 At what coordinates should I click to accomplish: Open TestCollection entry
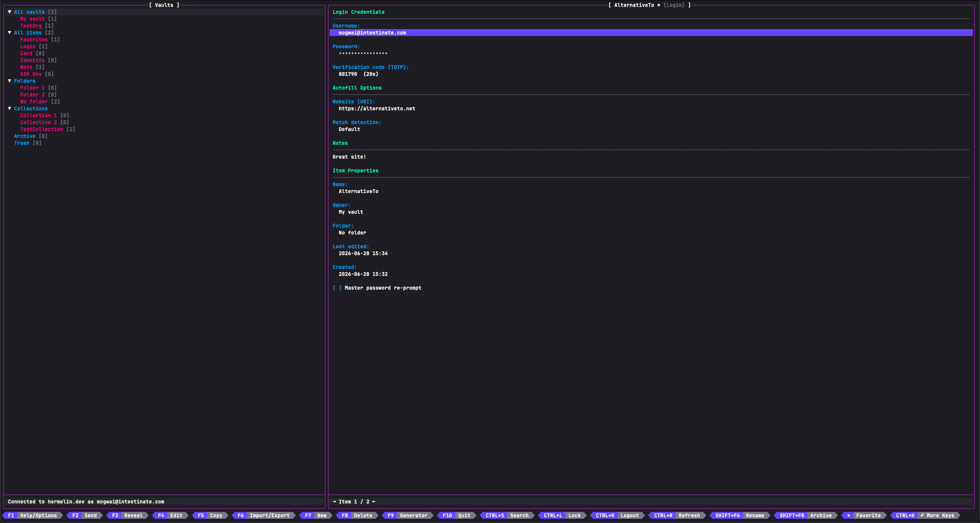(42, 129)
